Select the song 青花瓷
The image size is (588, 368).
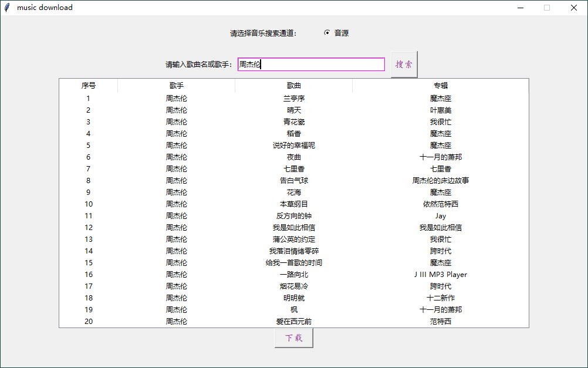point(293,121)
